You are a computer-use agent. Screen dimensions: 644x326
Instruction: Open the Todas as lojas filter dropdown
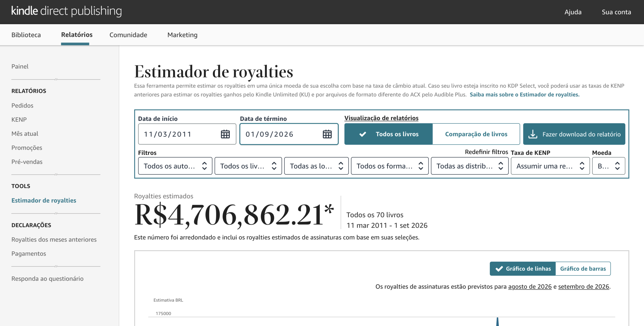[316, 166]
